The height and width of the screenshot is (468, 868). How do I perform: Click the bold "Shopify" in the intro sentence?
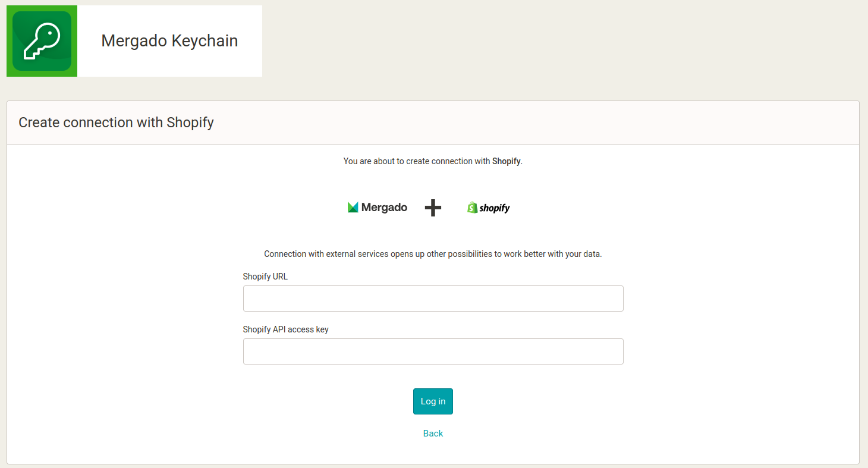click(x=506, y=161)
